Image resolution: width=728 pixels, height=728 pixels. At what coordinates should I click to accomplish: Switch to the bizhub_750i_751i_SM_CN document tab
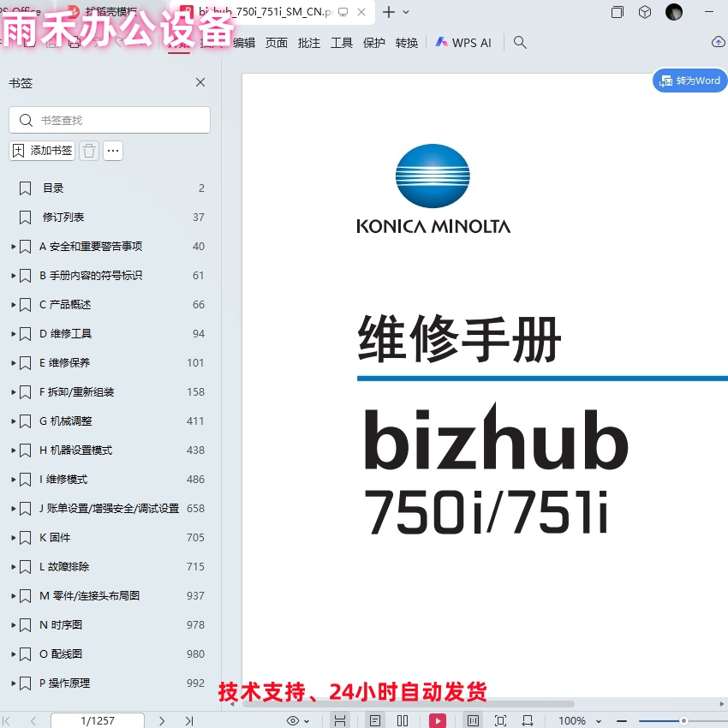click(265, 12)
